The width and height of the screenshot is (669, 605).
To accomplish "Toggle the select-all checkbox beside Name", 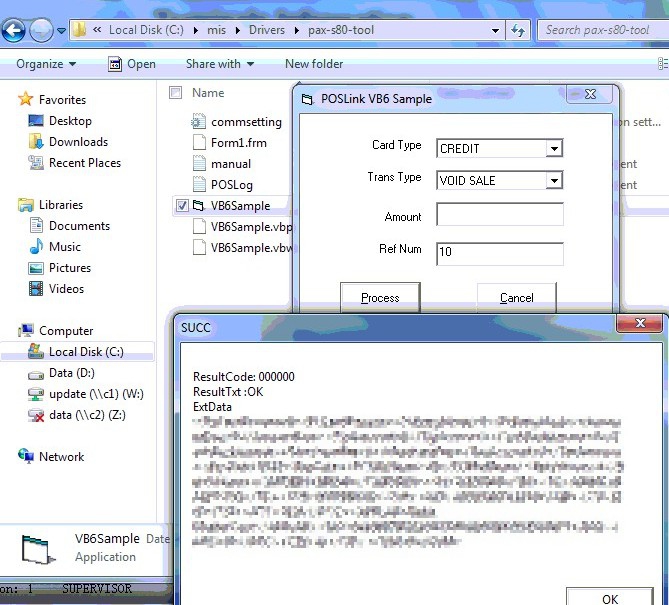I will (175, 93).
